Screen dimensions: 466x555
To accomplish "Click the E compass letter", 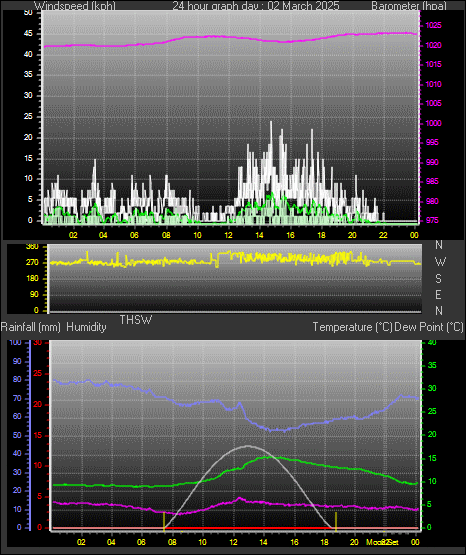I will pos(438,294).
